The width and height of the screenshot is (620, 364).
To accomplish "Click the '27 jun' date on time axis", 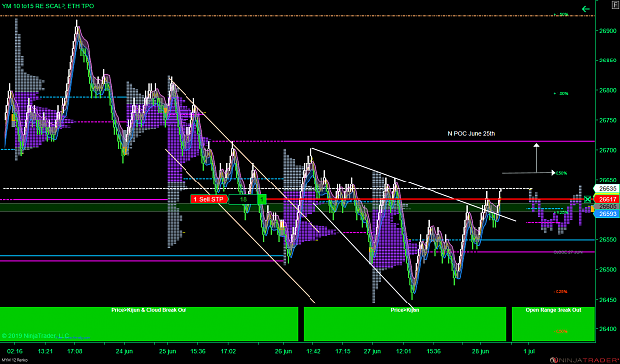I will click(x=372, y=351).
